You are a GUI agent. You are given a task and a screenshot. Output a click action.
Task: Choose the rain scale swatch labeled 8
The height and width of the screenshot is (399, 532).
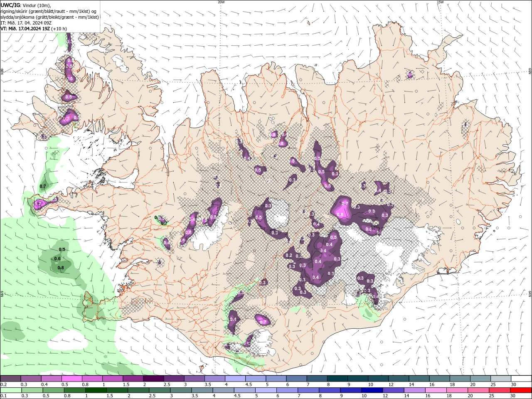point(330,390)
